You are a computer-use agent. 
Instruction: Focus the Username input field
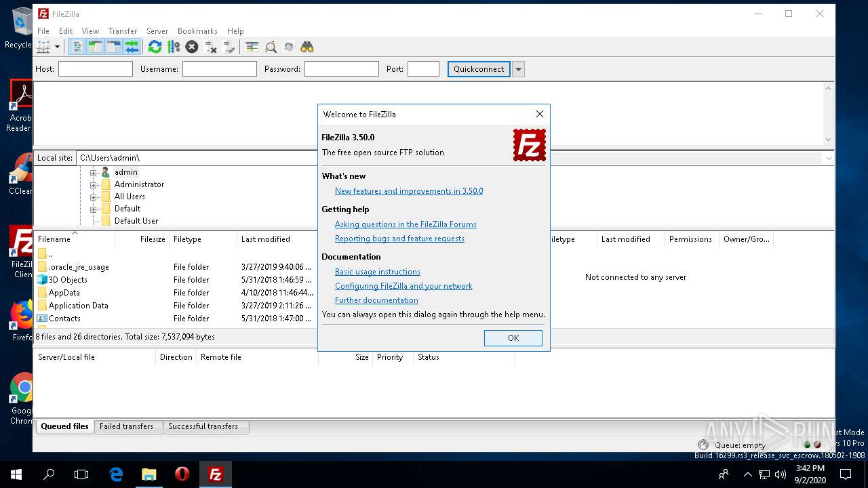click(220, 68)
